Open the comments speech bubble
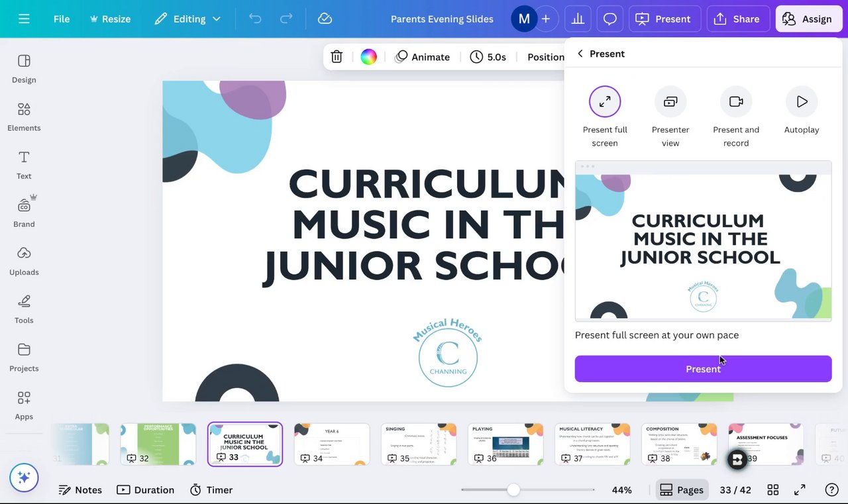 [610, 19]
